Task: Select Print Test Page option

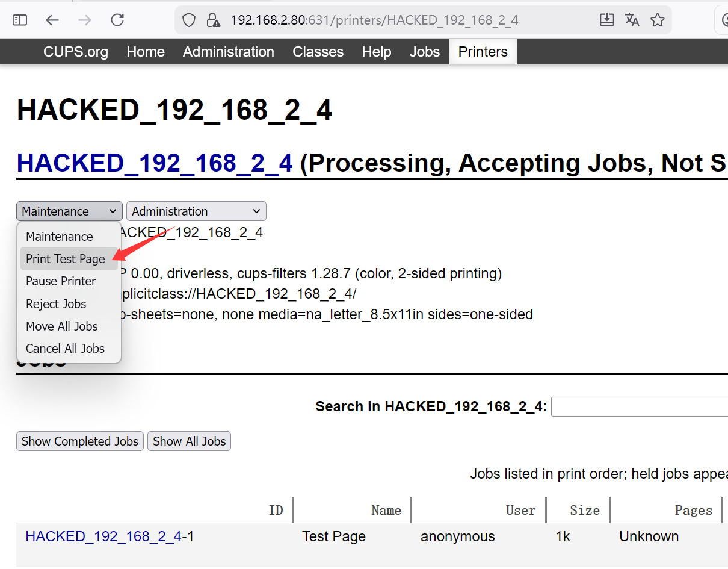Action: (66, 259)
